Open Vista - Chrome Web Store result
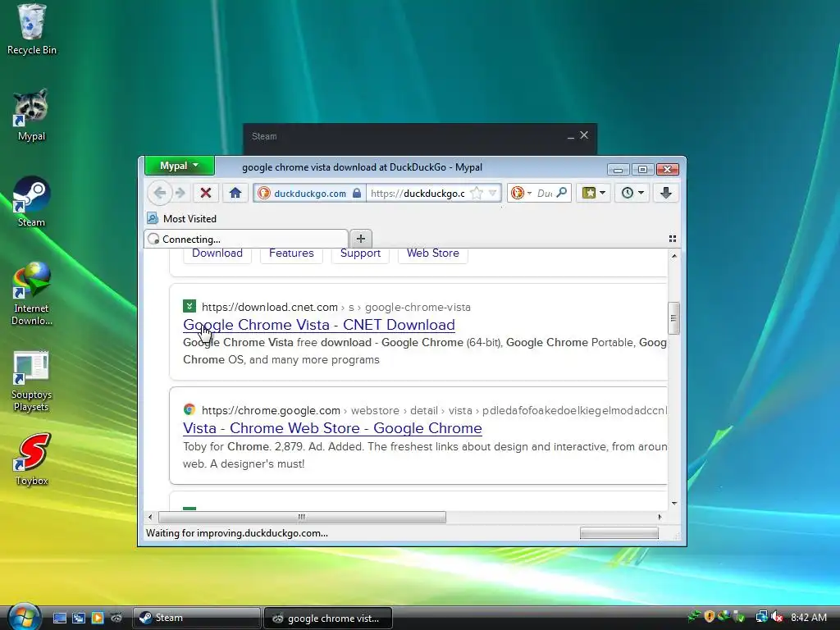This screenshot has width=840, height=630. 332,428
